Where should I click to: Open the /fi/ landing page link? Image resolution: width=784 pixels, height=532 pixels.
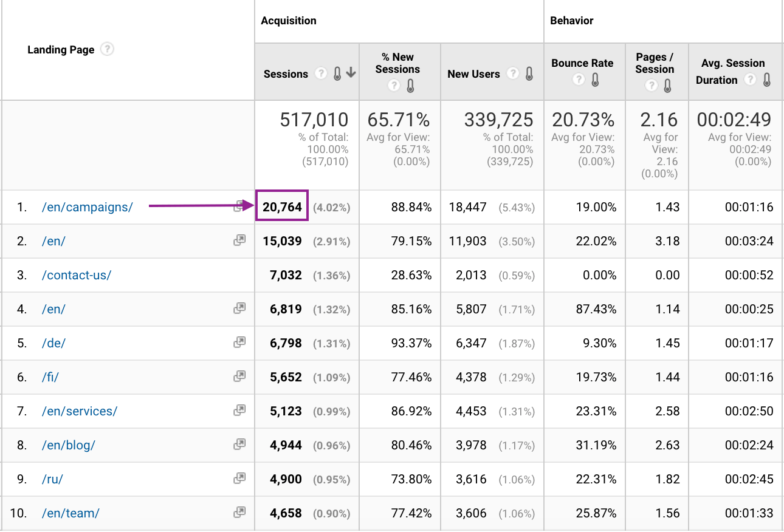(x=50, y=377)
